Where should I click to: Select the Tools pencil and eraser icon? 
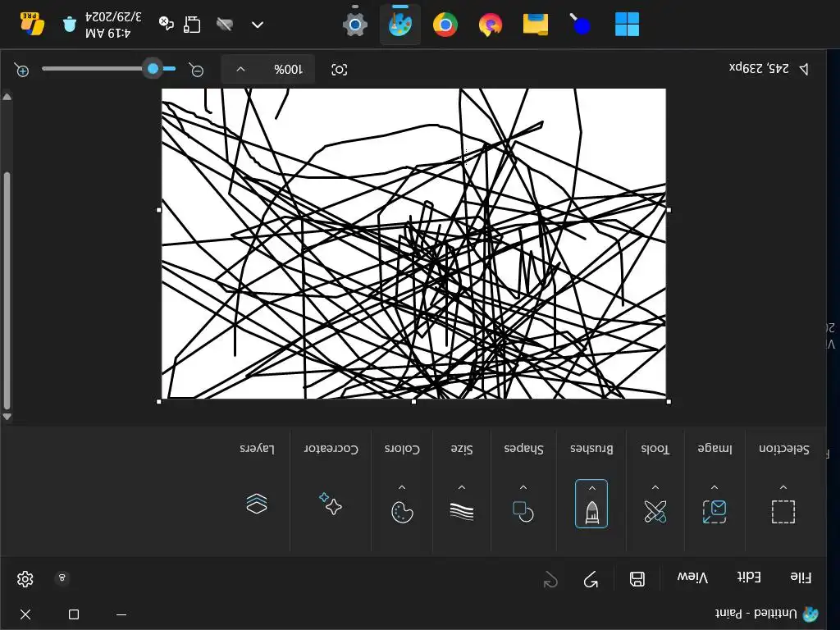coord(655,512)
